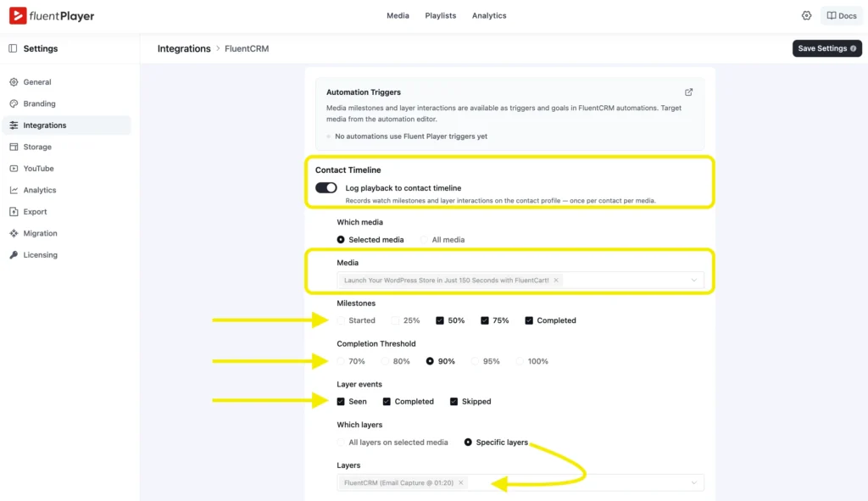The height and width of the screenshot is (501, 868).
Task: Select the Selected media radio option
Action: (341, 240)
